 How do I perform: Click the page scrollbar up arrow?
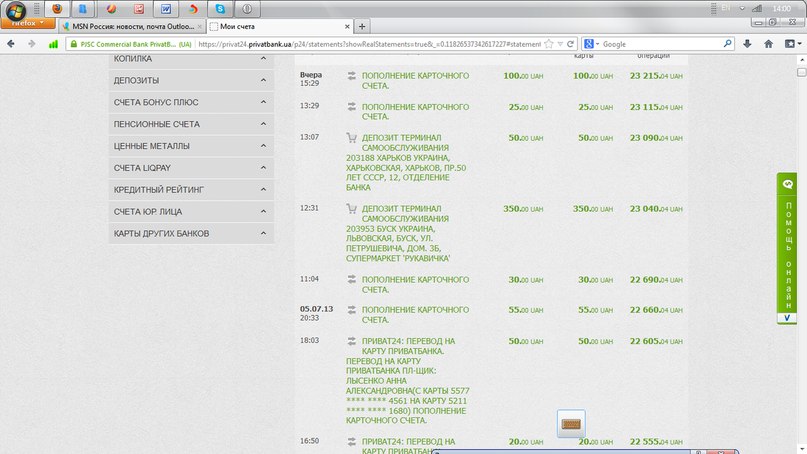[x=802, y=60]
